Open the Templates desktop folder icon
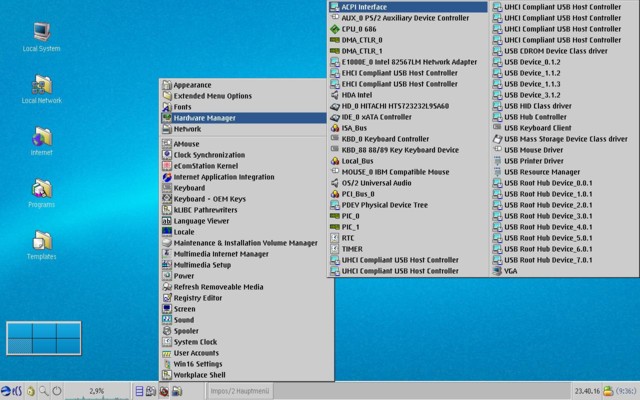Screen dimensions: 640x400 coord(42,245)
